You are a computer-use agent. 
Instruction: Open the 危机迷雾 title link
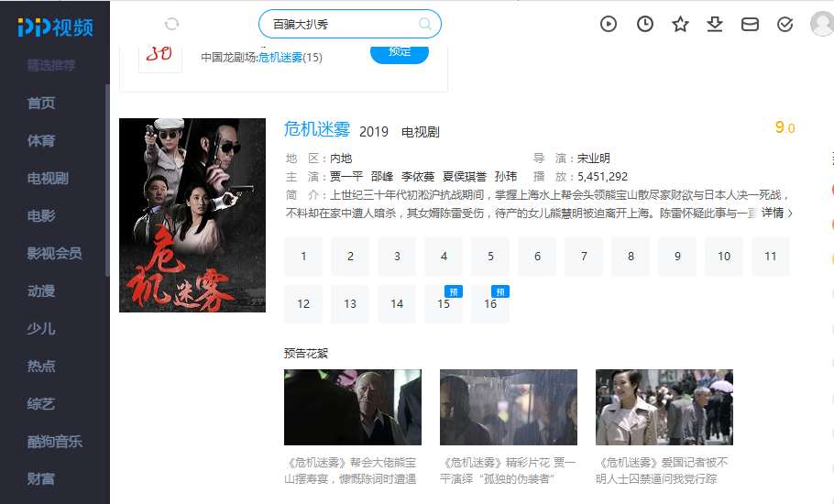point(317,129)
